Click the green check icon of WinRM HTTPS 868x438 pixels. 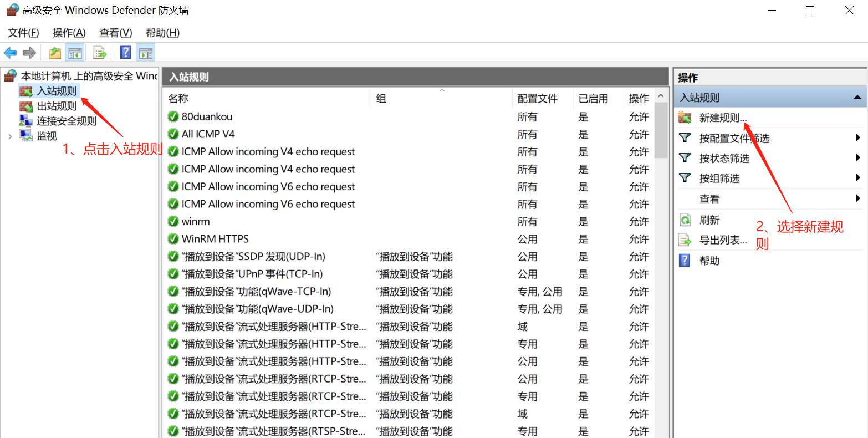point(173,239)
